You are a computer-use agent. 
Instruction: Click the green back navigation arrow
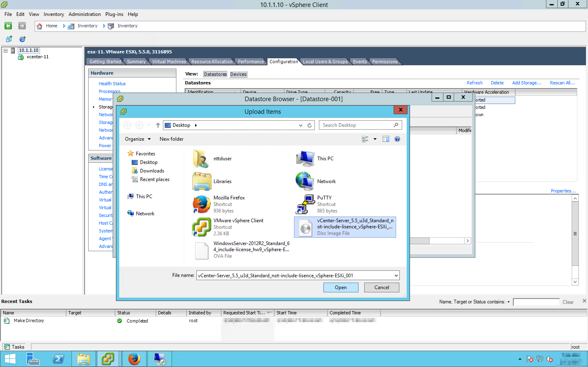[8, 26]
